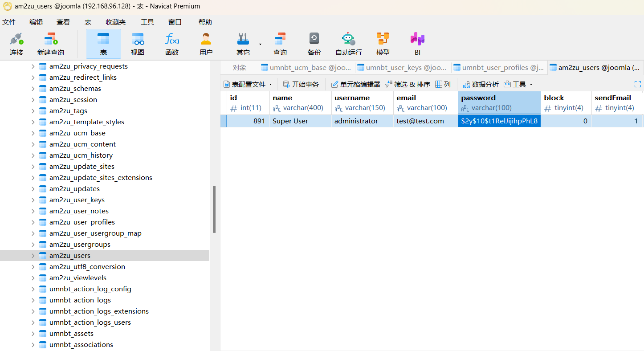Open the 编辑 menu
Image resolution: width=644 pixels, height=351 pixels.
[x=36, y=22]
